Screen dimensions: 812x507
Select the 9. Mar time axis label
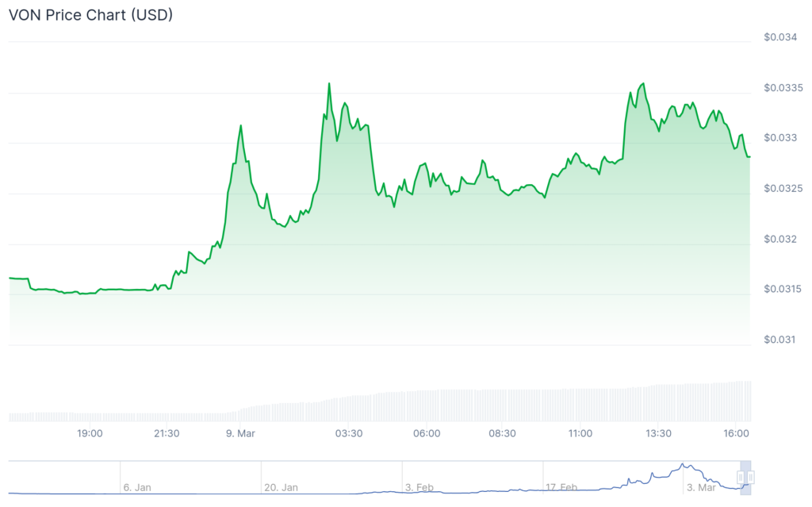pos(240,434)
